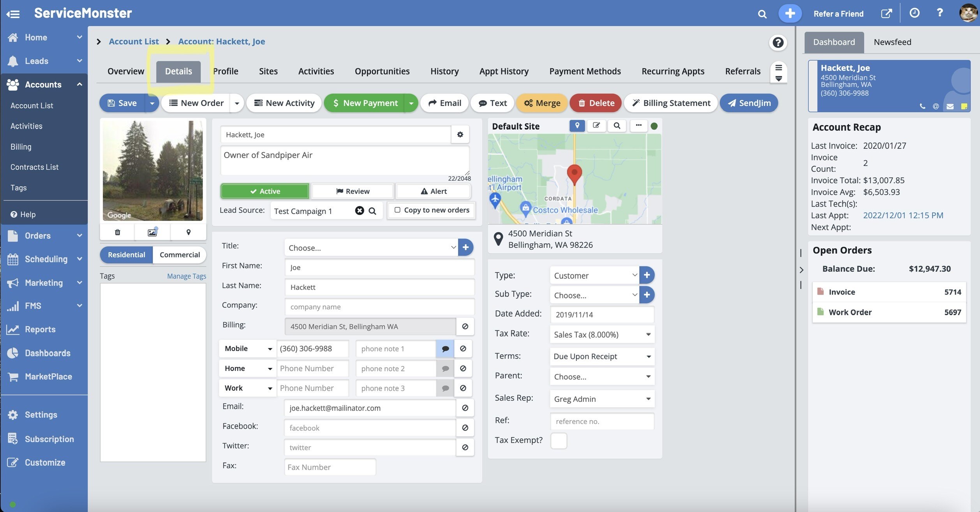Expand the Sales Rep dropdown
980x512 pixels.
pos(602,399)
